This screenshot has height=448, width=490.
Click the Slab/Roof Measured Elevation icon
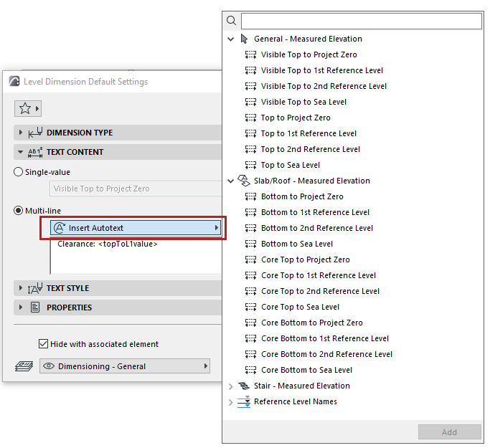[244, 181]
